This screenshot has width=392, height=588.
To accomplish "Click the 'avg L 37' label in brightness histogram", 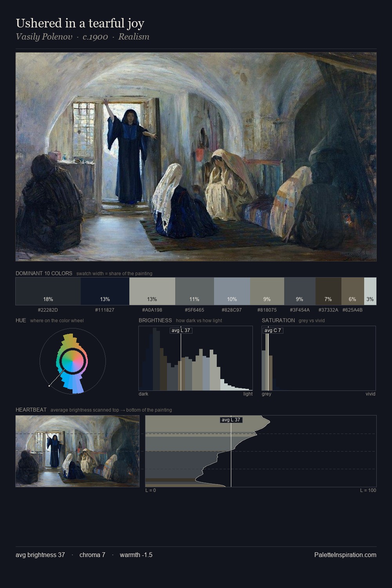I will [x=181, y=330].
